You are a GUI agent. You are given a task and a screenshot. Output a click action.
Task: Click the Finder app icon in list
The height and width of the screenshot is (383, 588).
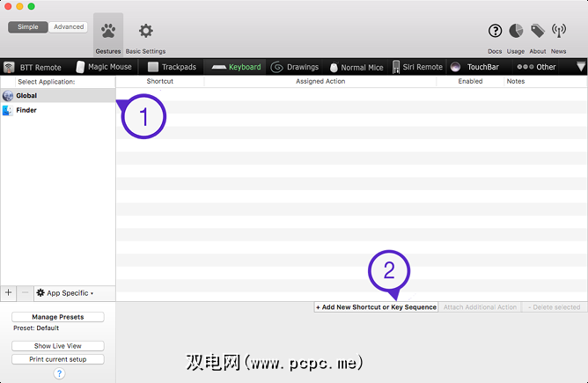(x=8, y=110)
